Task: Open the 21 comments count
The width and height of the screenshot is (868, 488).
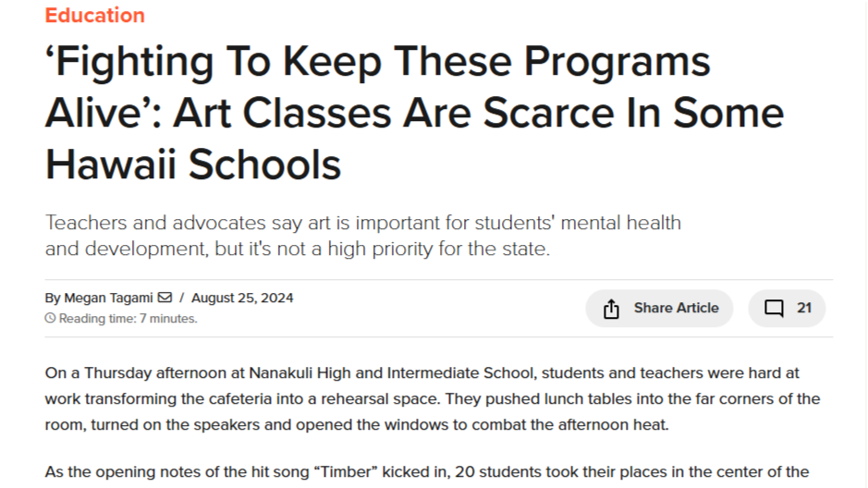Action: 804,308
